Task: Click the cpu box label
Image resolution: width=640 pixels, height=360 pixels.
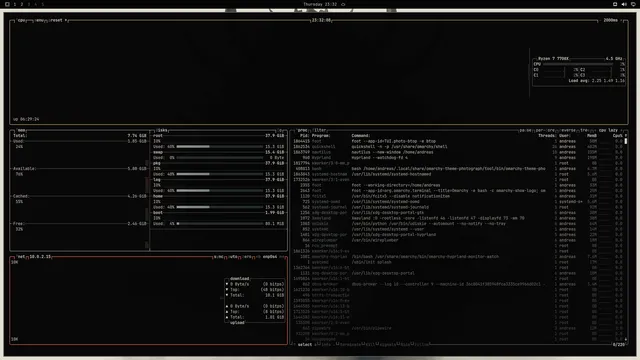Action: point(22,20)
